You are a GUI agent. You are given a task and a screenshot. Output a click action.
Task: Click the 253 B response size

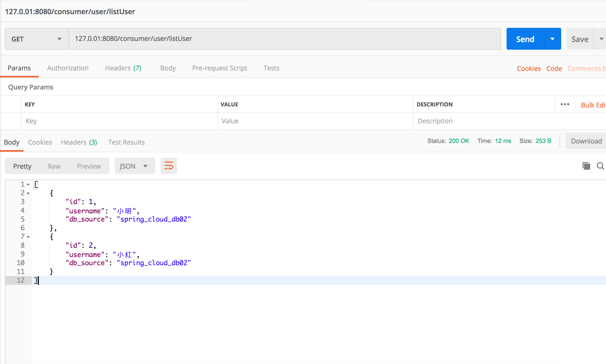click(543, 141)
